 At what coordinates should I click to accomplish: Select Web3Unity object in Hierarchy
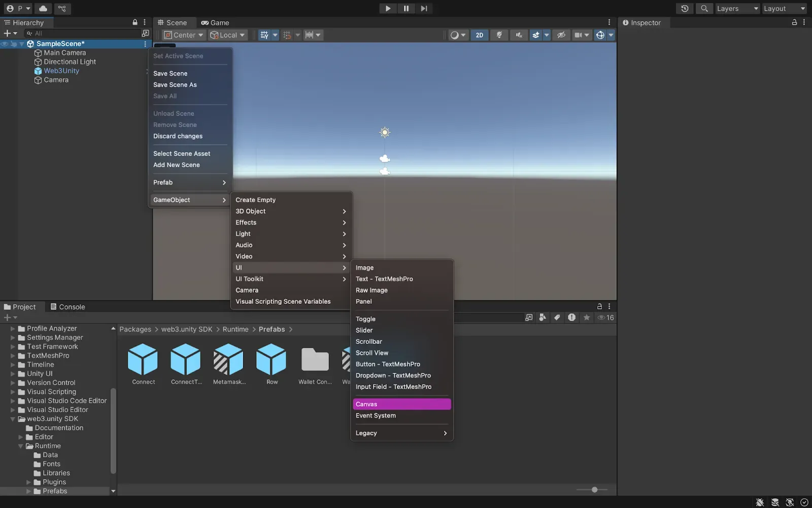pos(61,71)
